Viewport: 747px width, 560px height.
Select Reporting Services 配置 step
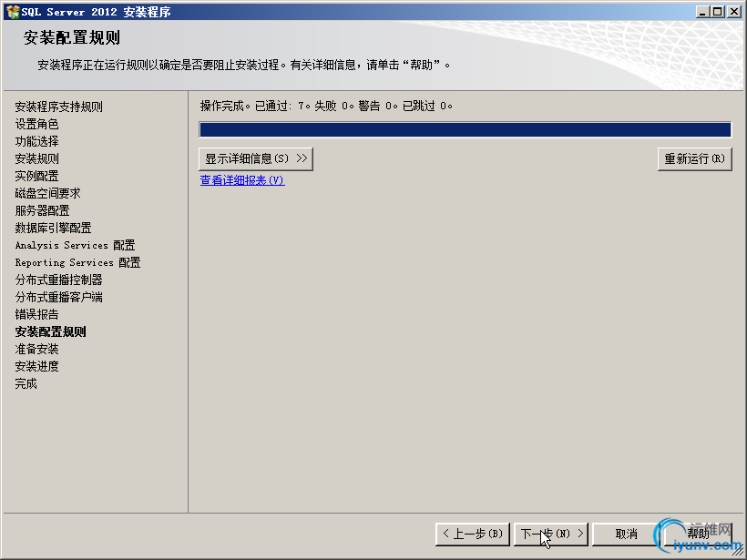pyautogui.click(x=77, y=262)
